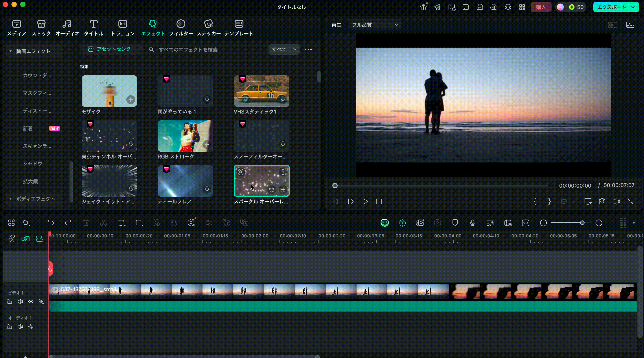This screenshot has width=644, height=358.
Task: Open the full quality playback dropdown
Action: point(375,25)
